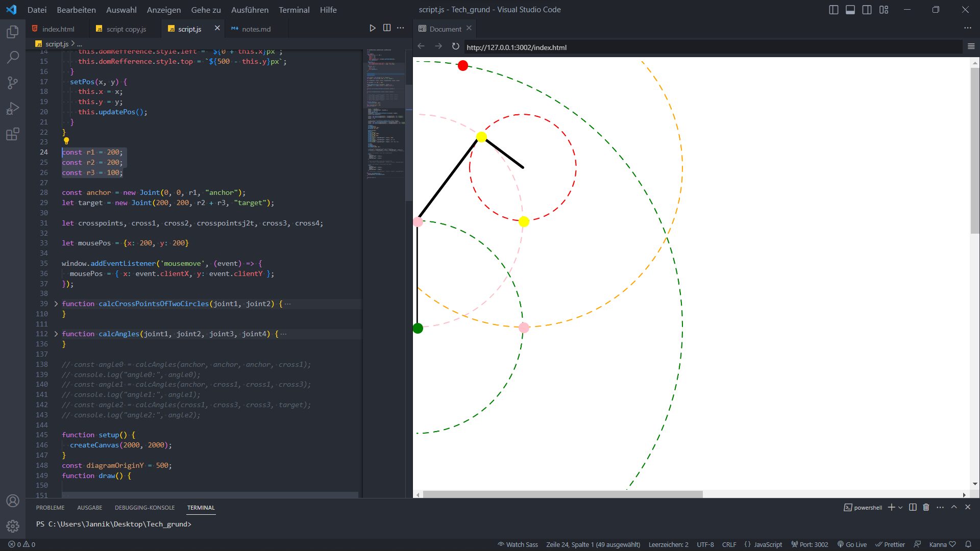Split the terminal panel
980x551 pixels.
pos(913,507)
